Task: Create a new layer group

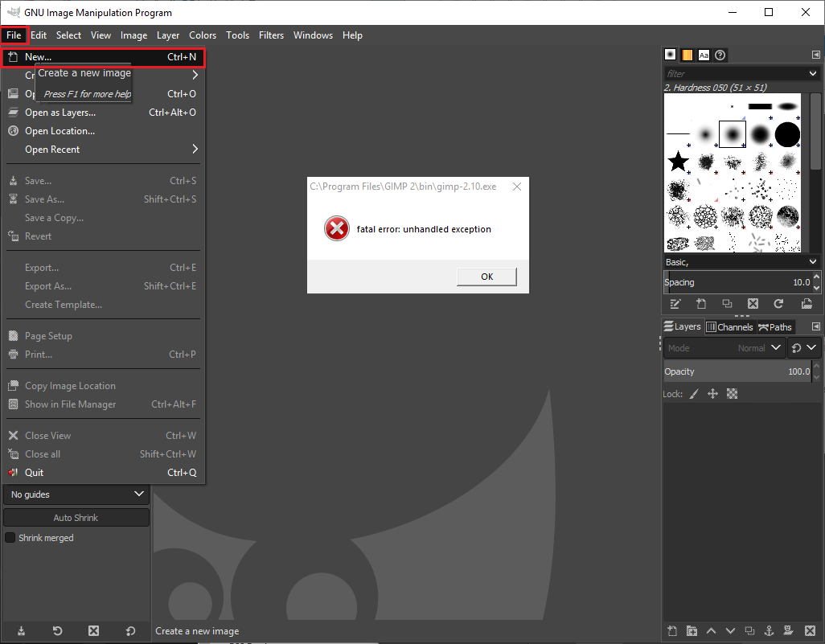Action: (x=692, y=631)
